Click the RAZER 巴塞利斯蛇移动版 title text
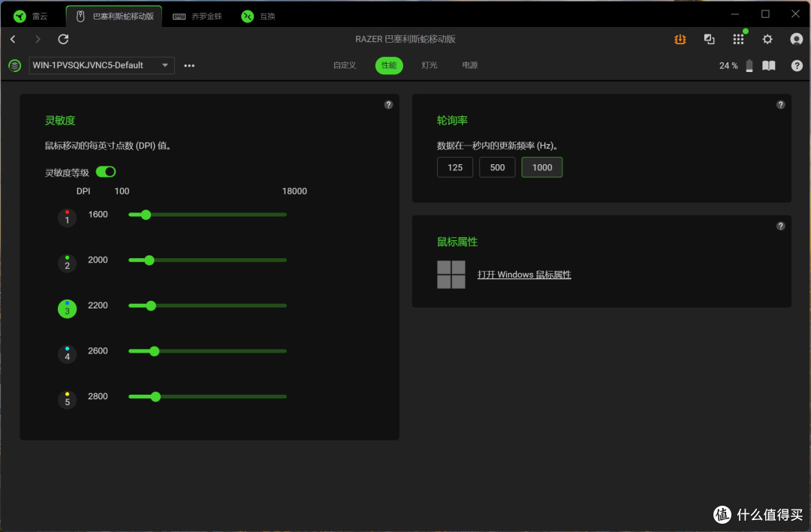811x532 pixels. (405, 39)
